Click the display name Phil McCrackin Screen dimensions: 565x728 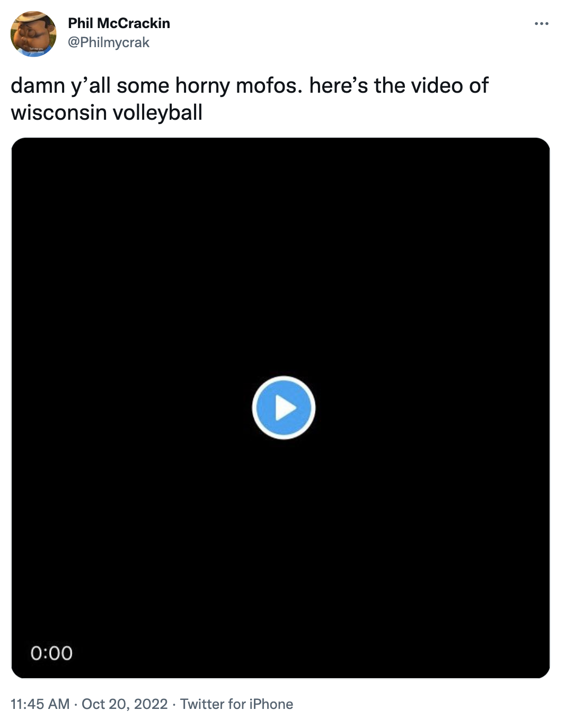(119, 23)
